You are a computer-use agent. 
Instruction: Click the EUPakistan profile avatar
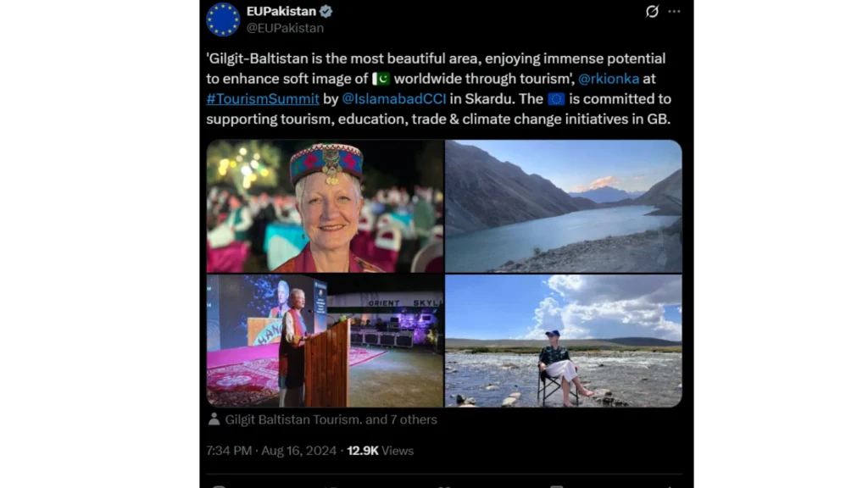(223, 19)
